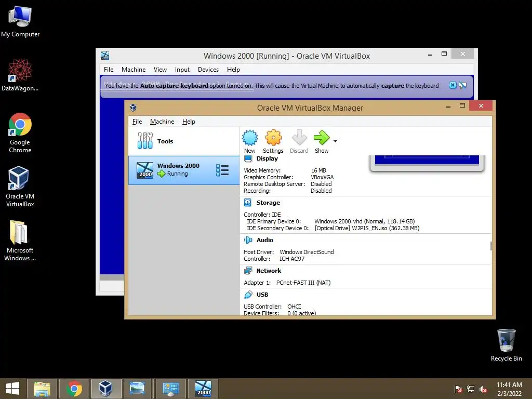This screenshot has height=399, width=532.
Task: Open the dropdown arrow next to Show
Action: pos(335,141)
